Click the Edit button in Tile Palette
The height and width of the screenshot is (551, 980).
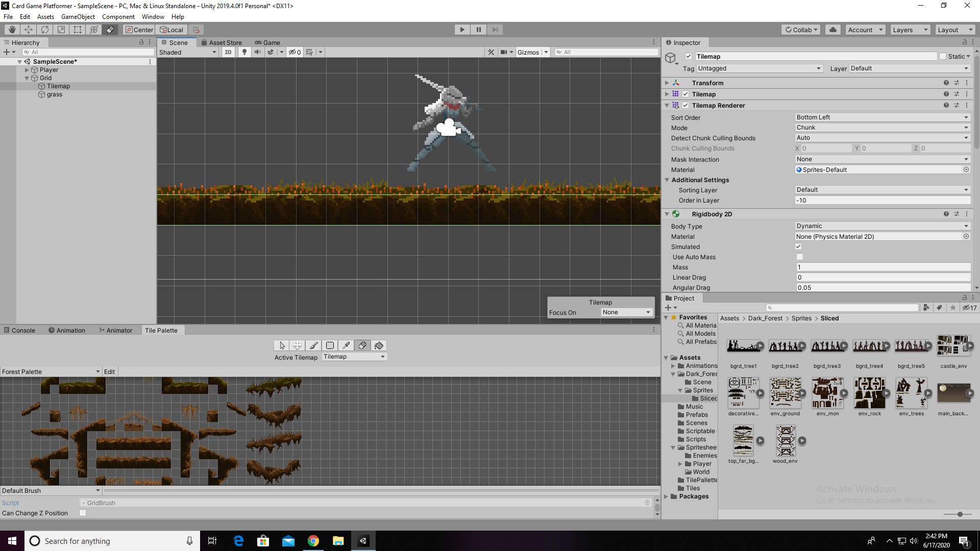click(x=109, y=372)
